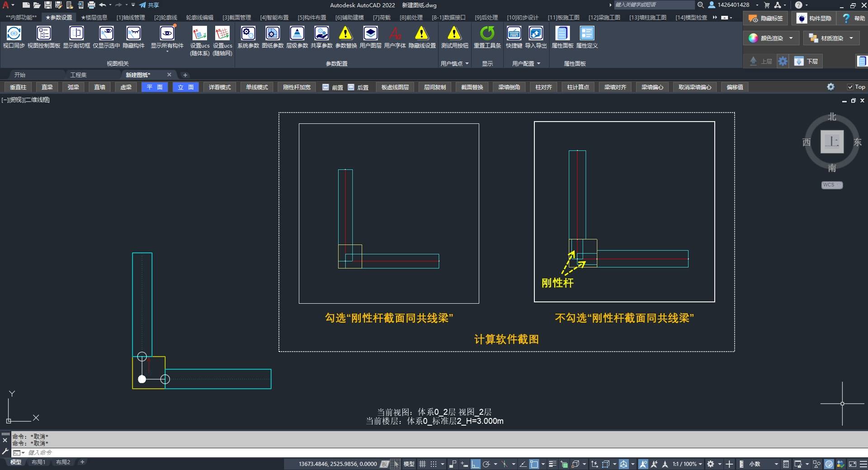The height and width of the screenshot is (470, 868).
Task: Expand the 颜色渲染 color render dropdown
Action: tap(791, 38)
